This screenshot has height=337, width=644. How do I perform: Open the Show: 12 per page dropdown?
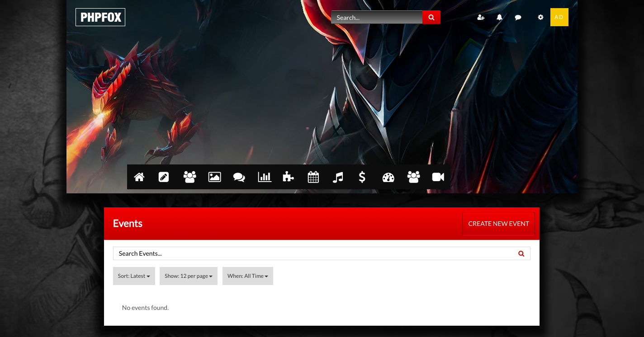coord(189,276)
